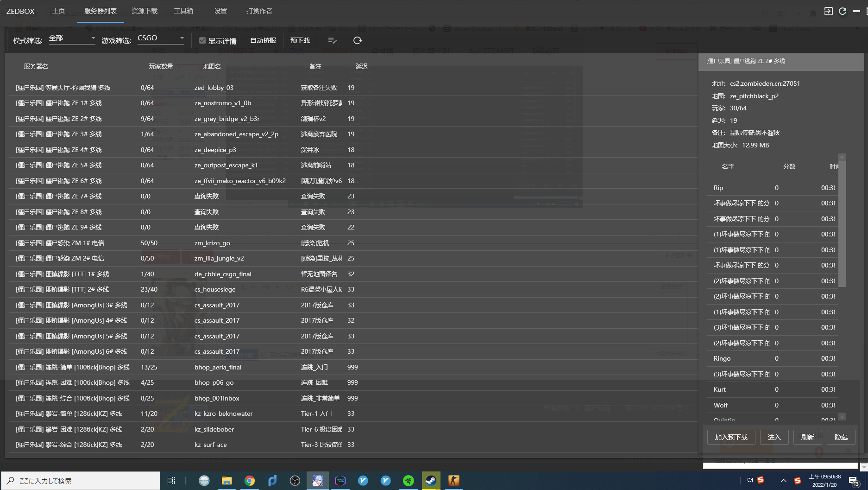Sort by the 延迟 column header

coord(362,66)
